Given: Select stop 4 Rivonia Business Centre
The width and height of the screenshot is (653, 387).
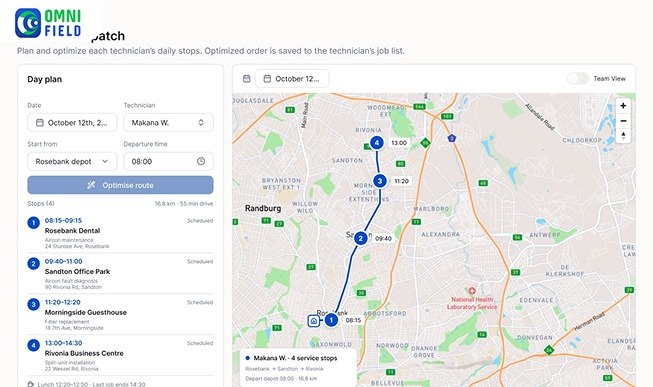Looking at the screenshot, I should pyautogui.click(x=120, y=355).
